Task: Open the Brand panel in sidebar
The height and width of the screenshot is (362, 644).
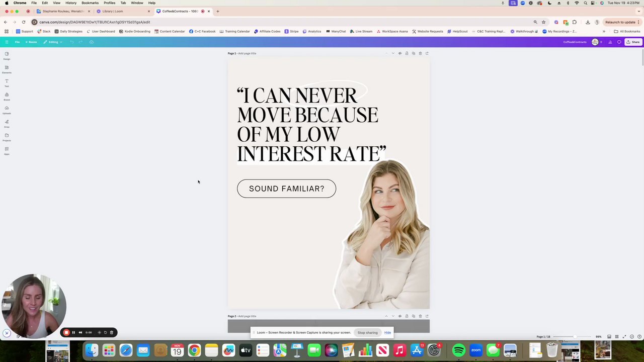Action: point(7,96)
